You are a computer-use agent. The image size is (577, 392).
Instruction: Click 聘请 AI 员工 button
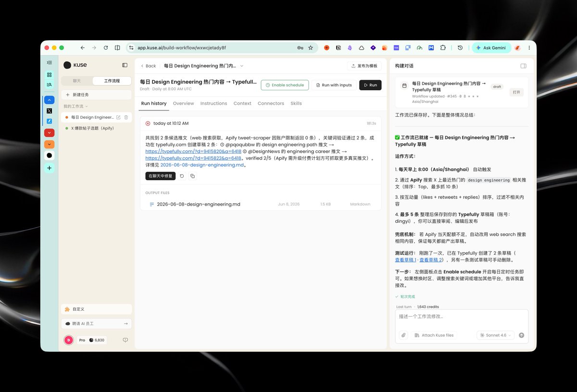(96, 324)
